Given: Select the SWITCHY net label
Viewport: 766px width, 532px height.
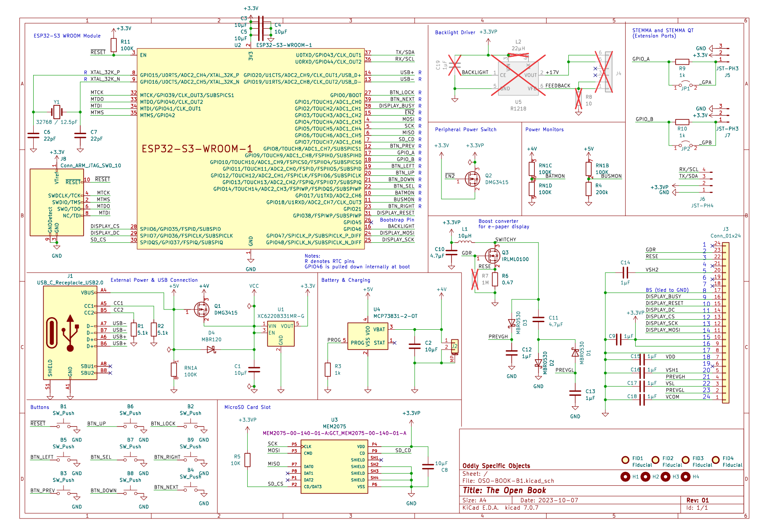Looking at the screenshot, I should pos(505,240).
